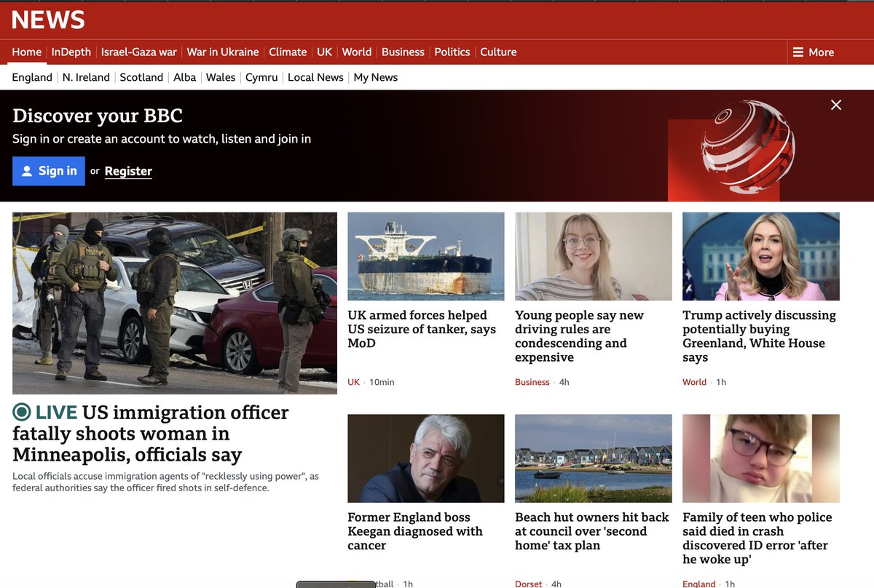
Task: Click Business tag under driving rules story
Action: (532, 382)
